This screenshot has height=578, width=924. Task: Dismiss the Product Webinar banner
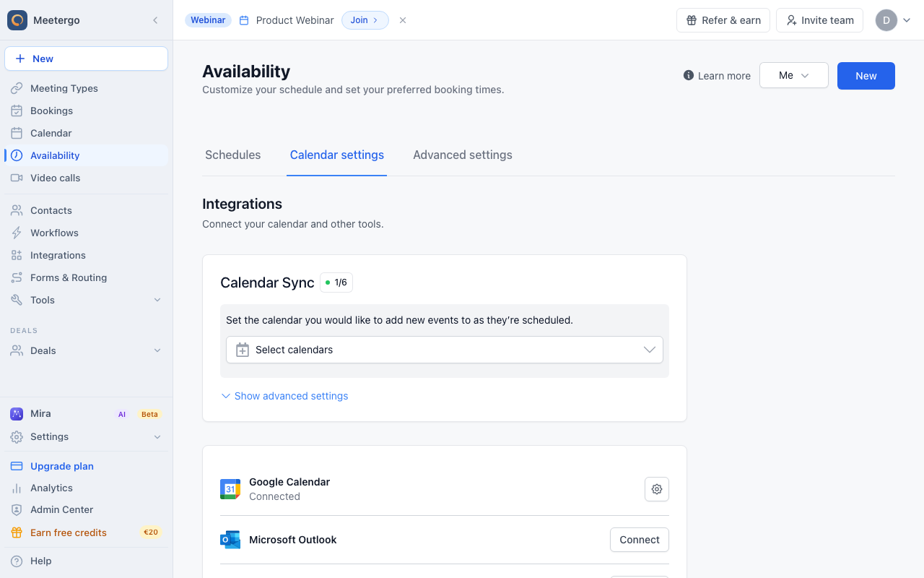click(x=403, y=20)
